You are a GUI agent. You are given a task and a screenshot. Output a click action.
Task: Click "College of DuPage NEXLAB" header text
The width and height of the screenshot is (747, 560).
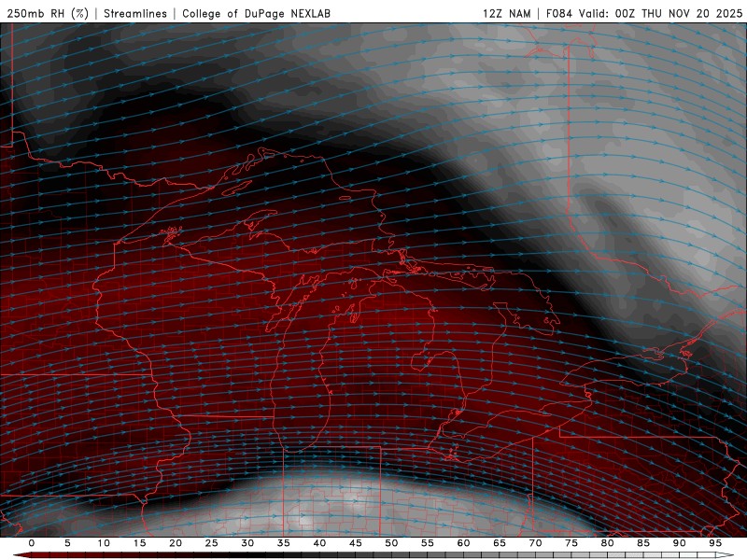coord(256,13)
